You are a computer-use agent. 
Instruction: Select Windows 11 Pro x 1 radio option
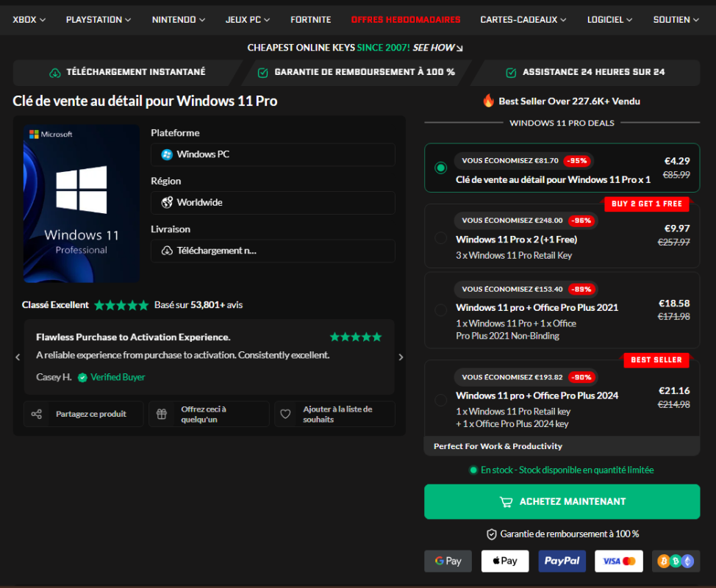[x=440, y=168]
